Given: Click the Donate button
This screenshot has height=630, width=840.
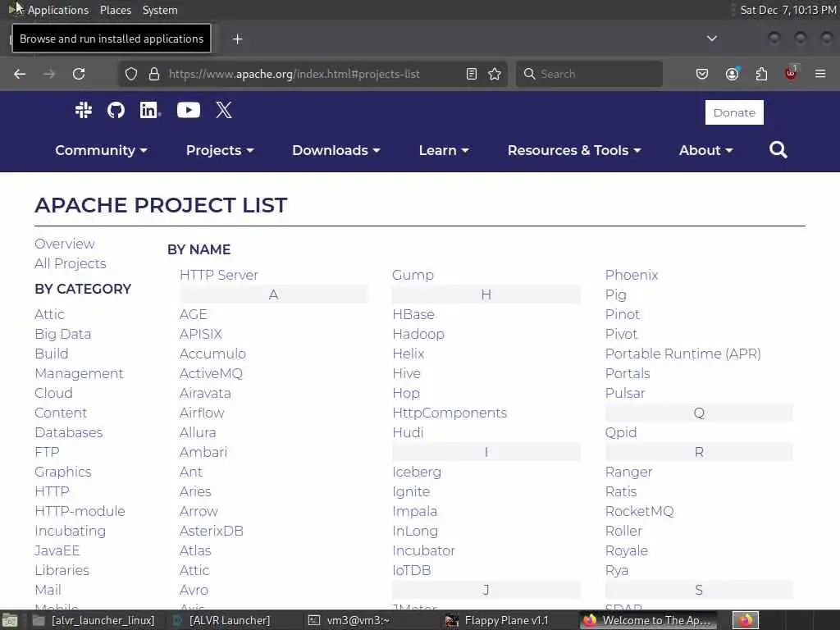Looking at the screenshot, I should pos(734,112).
